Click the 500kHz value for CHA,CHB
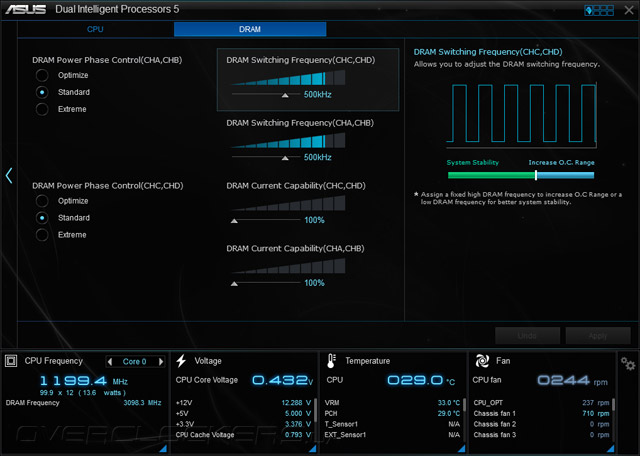This screenshot has width=640, height=456. (318, 158)
